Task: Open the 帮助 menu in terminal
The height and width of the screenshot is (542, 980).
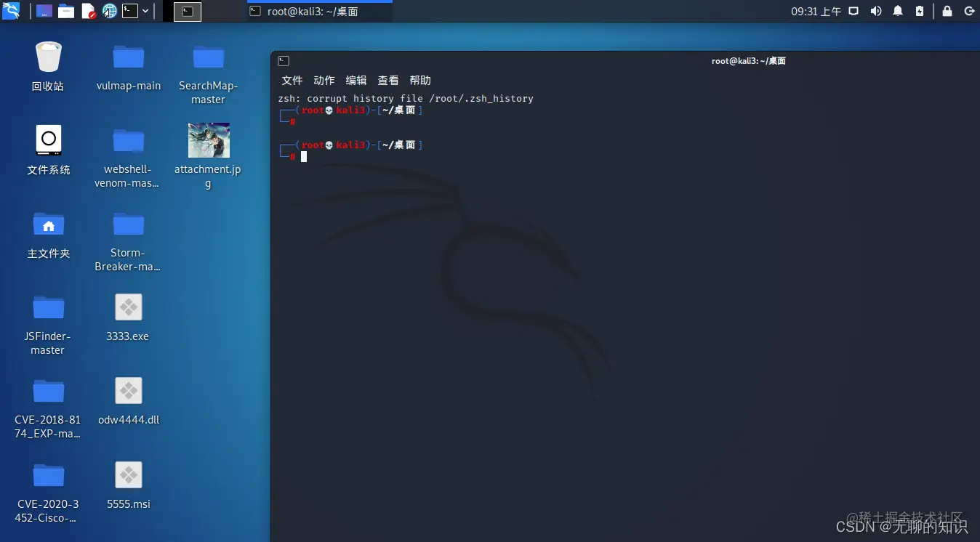Action: [x=420, y=80]
